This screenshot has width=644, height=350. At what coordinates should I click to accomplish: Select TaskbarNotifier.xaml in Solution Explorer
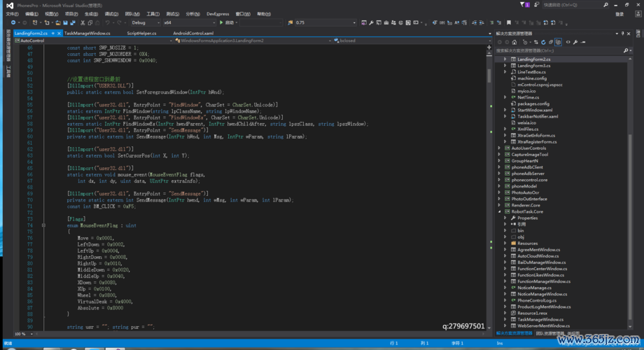pos(538,116)
